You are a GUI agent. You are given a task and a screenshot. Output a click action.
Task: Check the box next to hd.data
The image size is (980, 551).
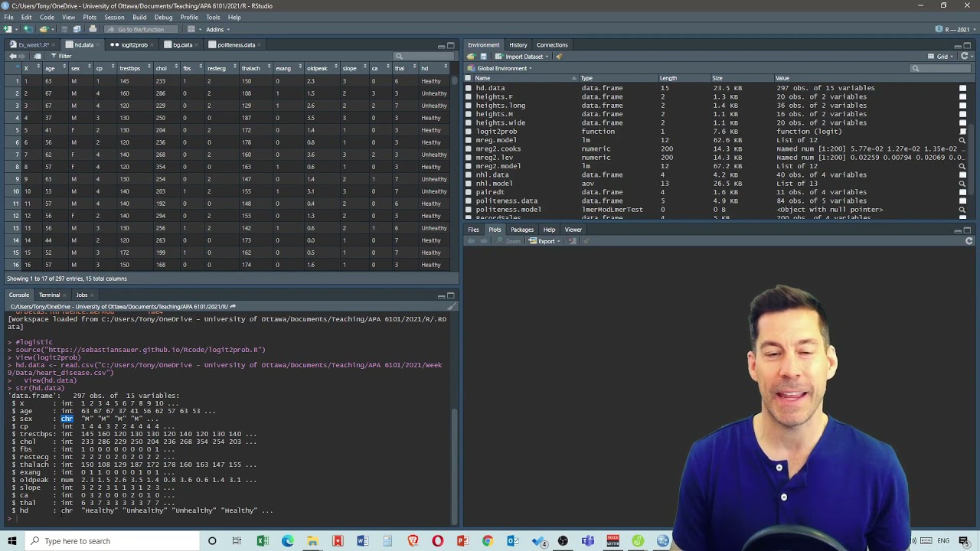469,88
